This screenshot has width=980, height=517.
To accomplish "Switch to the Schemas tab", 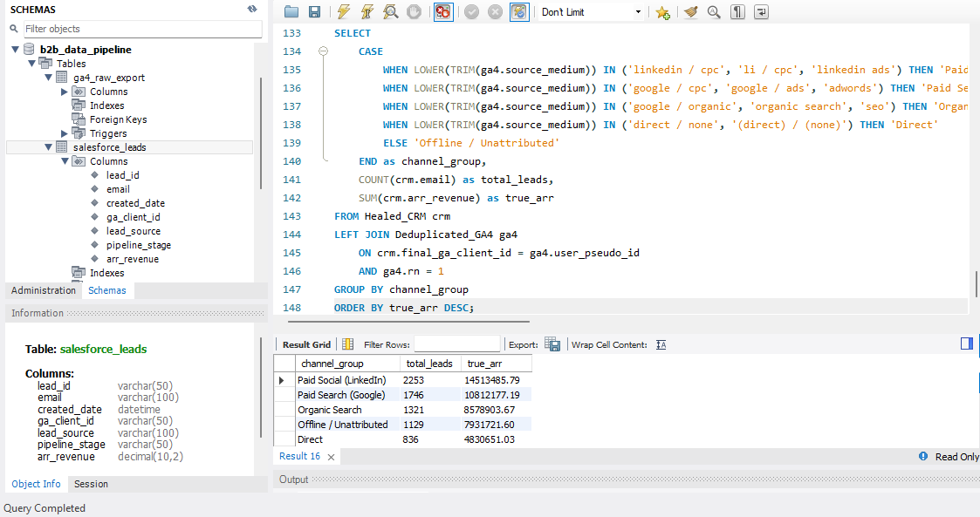I will 106,290.
